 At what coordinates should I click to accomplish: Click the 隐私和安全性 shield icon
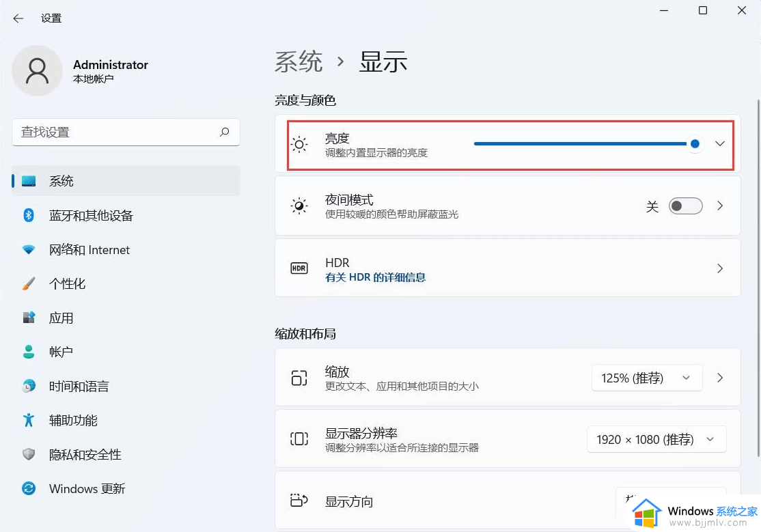[29, 454]
